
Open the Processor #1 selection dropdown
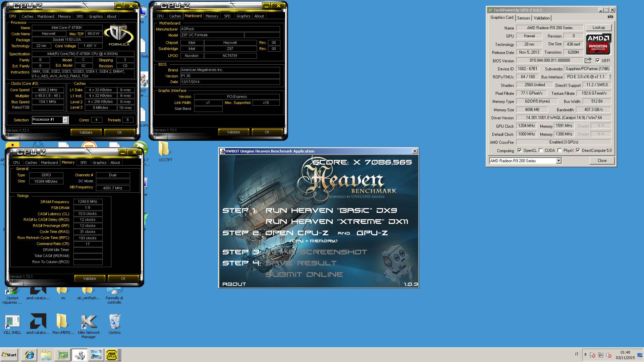click(65, 120)
